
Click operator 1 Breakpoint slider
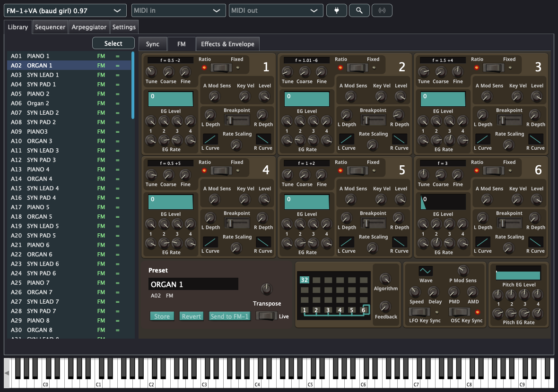point(236,120)
